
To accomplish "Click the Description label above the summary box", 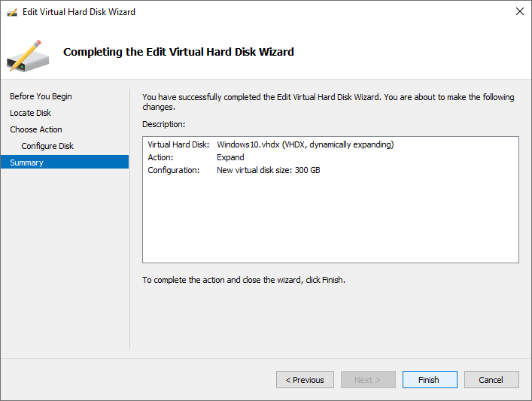I will pyautogui.click(x=163, y=123).
